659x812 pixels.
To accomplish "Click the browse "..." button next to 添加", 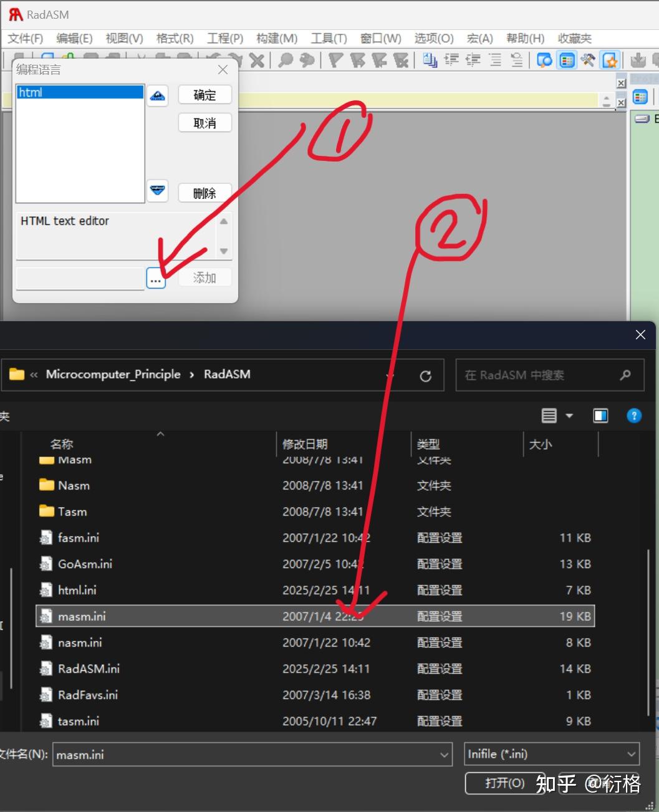I will 155,278.
